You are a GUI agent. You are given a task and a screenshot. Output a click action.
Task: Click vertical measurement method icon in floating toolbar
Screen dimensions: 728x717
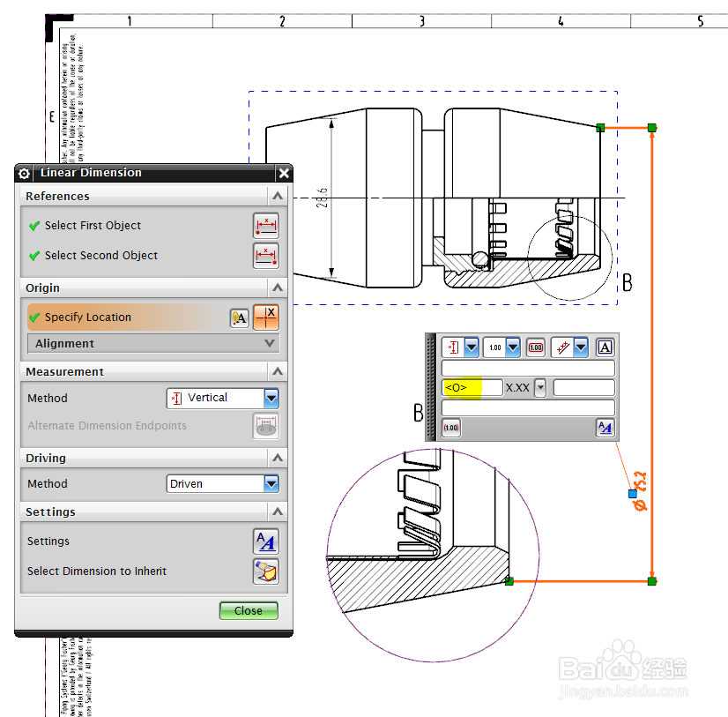453,347
